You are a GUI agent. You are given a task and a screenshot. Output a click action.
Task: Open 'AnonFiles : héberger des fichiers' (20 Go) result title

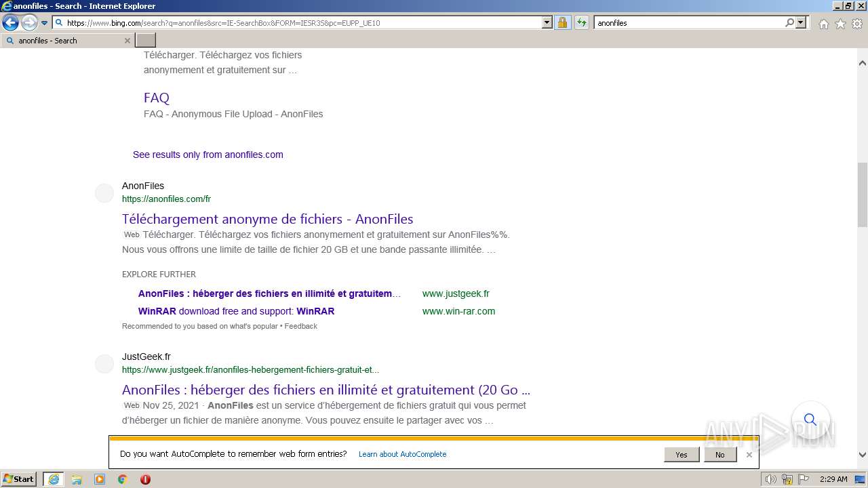326,390
